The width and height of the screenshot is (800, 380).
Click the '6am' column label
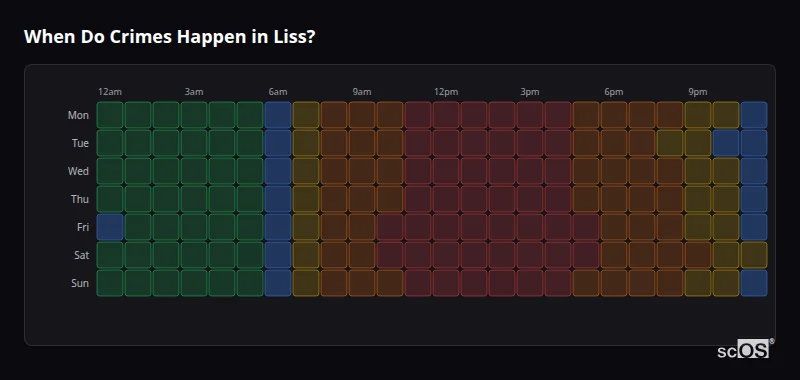click(278, 92)
